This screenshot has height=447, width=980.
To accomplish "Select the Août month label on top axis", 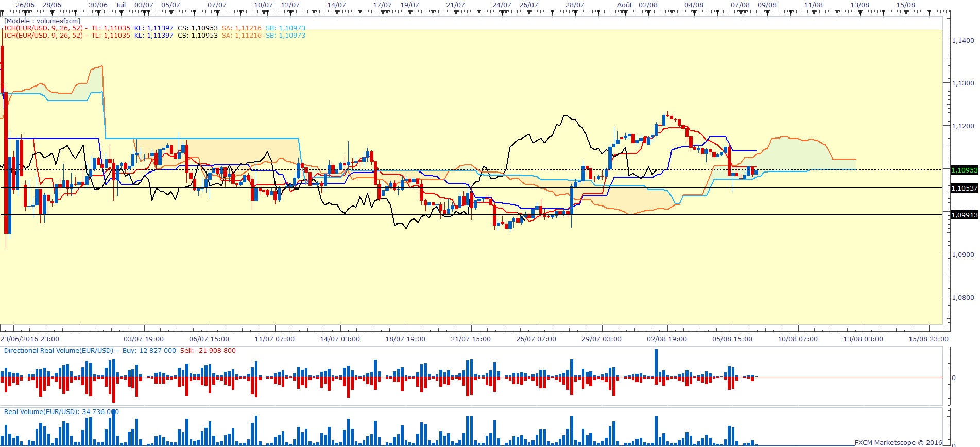I will (x=625, y=5).
